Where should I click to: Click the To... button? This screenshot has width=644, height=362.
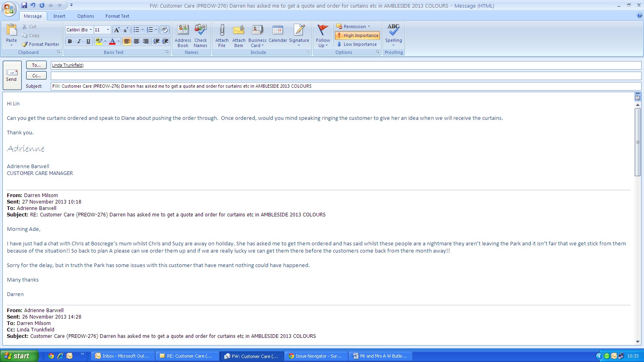click(37, 65)
